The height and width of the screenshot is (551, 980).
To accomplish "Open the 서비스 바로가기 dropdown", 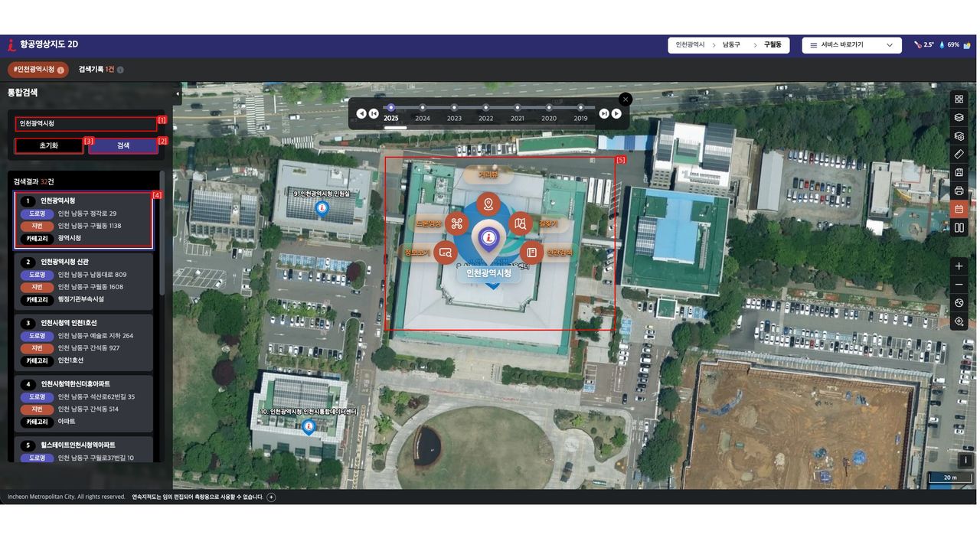I will pyautogui.click(x=851, y=45).
